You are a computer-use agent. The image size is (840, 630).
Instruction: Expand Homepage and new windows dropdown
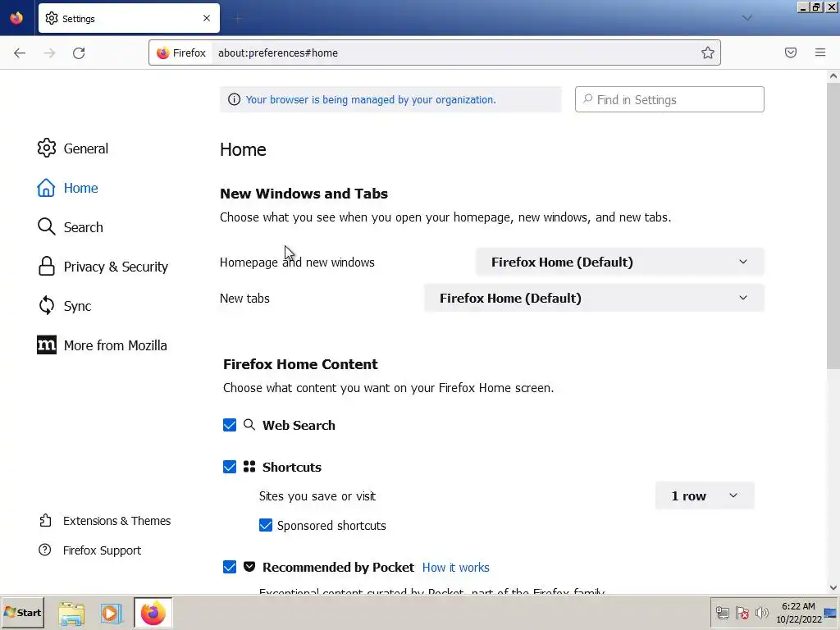click(x=620, y=262)
